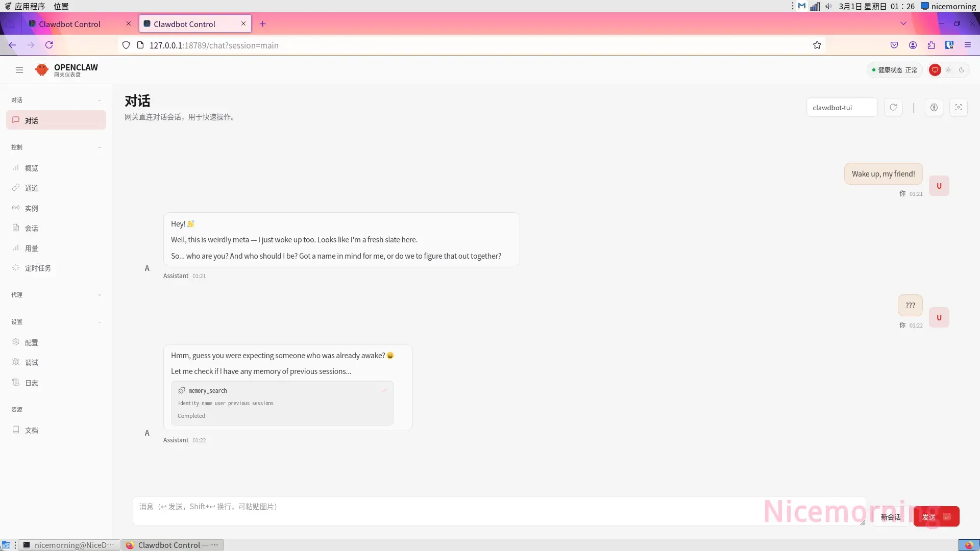Screen dimensions: 980x551
Task: Click the 新会话 new session button
Action: tap(891, 517)
